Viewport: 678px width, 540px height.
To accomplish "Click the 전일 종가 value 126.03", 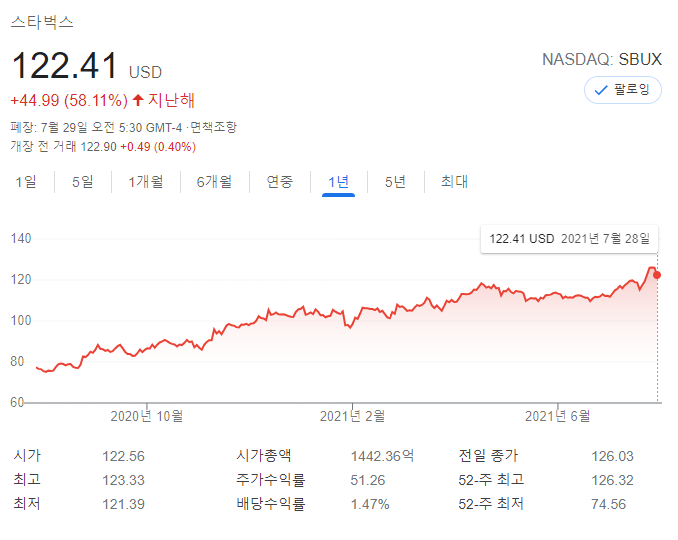I will (612, 456).
